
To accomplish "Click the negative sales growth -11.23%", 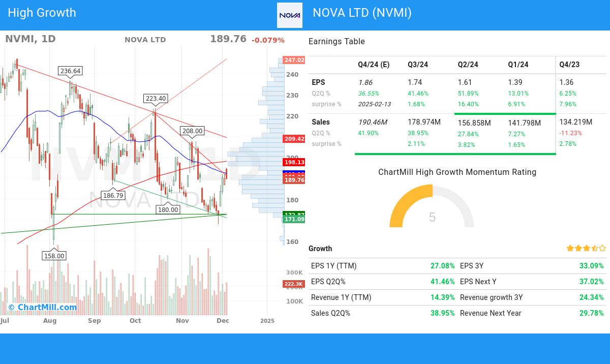I will coord(571,133).
